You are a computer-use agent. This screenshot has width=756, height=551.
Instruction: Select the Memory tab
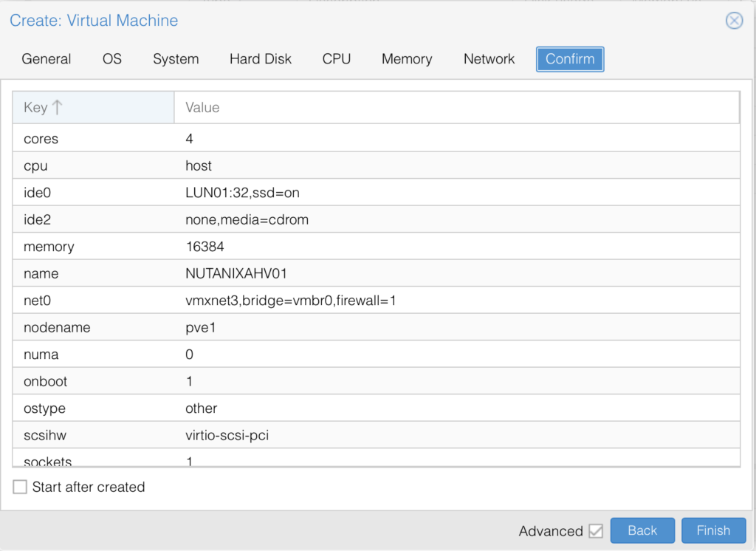406,59
